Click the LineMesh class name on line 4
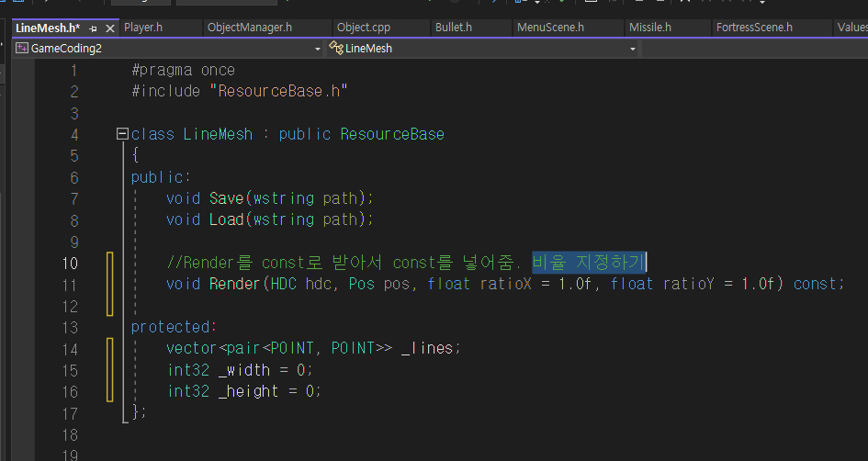The height and width of the screenshot is (461, 868). [x=218, y=134]
